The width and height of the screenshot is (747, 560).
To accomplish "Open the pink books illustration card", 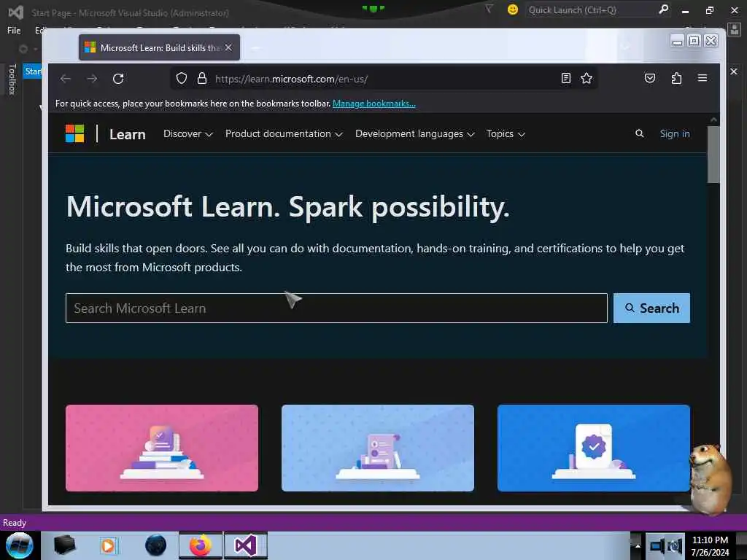I will pos(162,448).
